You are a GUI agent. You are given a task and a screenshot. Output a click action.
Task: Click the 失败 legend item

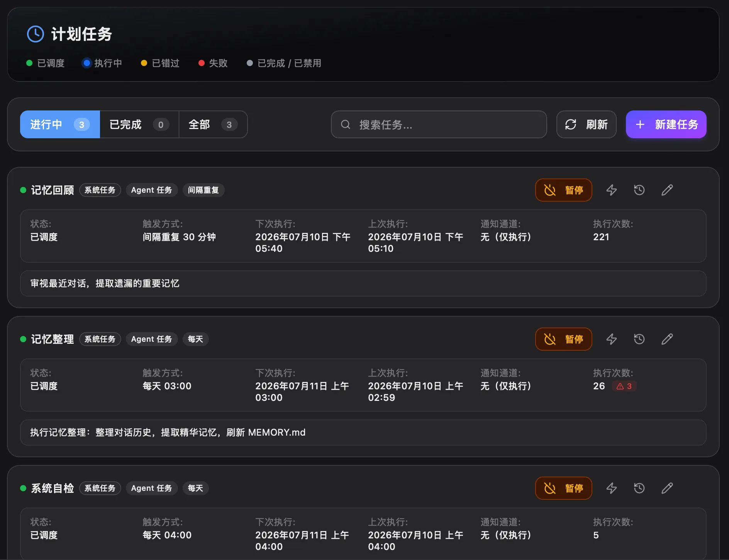pyautogui.click(x=213, y=63)
